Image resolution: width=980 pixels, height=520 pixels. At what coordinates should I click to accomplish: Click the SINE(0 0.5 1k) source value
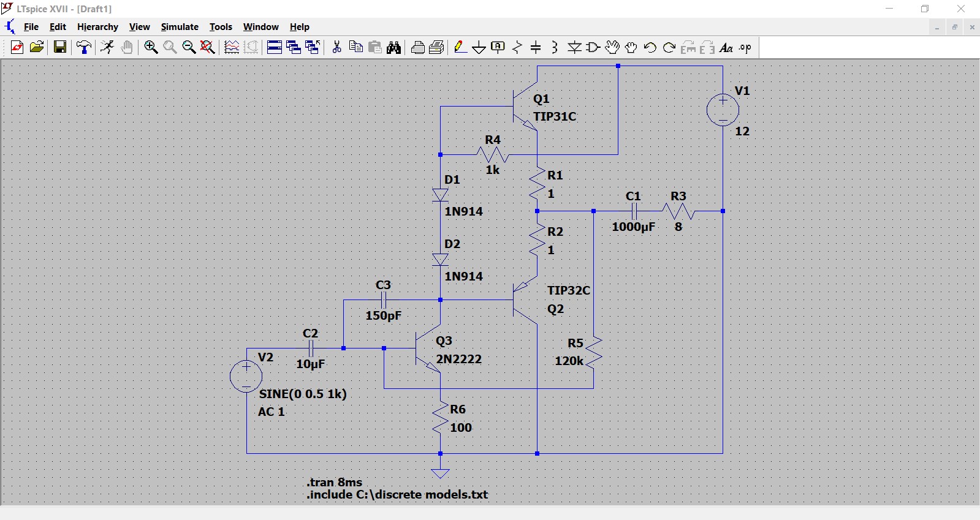coord(303,394)
